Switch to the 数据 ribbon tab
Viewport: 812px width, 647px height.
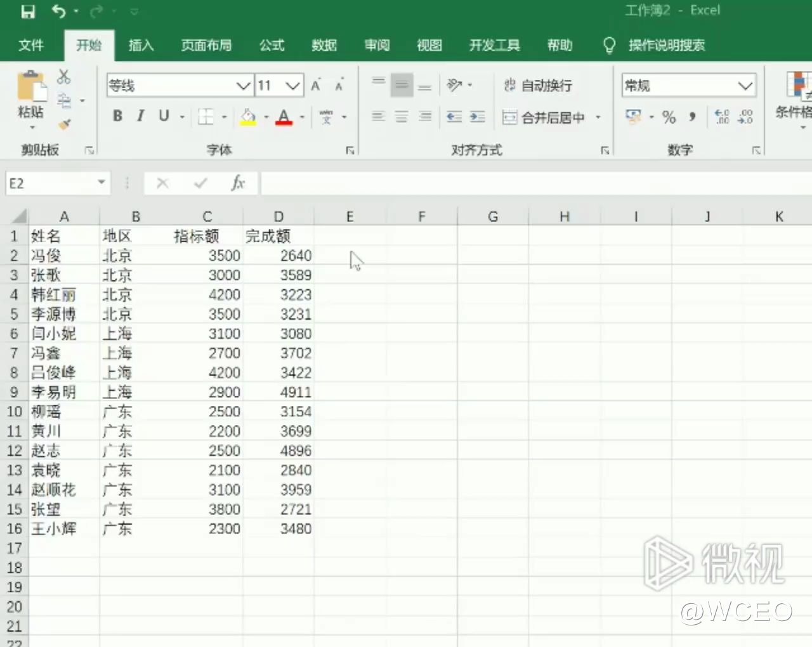[x=324, y=45]
